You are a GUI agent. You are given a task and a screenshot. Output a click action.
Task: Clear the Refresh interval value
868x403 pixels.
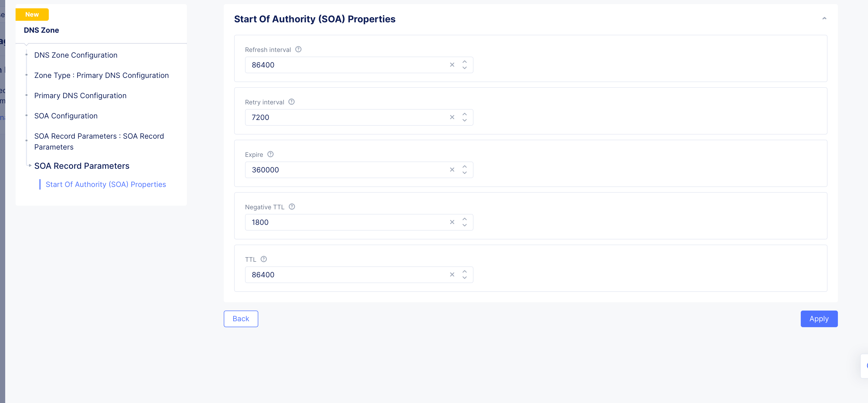[452, 65]
